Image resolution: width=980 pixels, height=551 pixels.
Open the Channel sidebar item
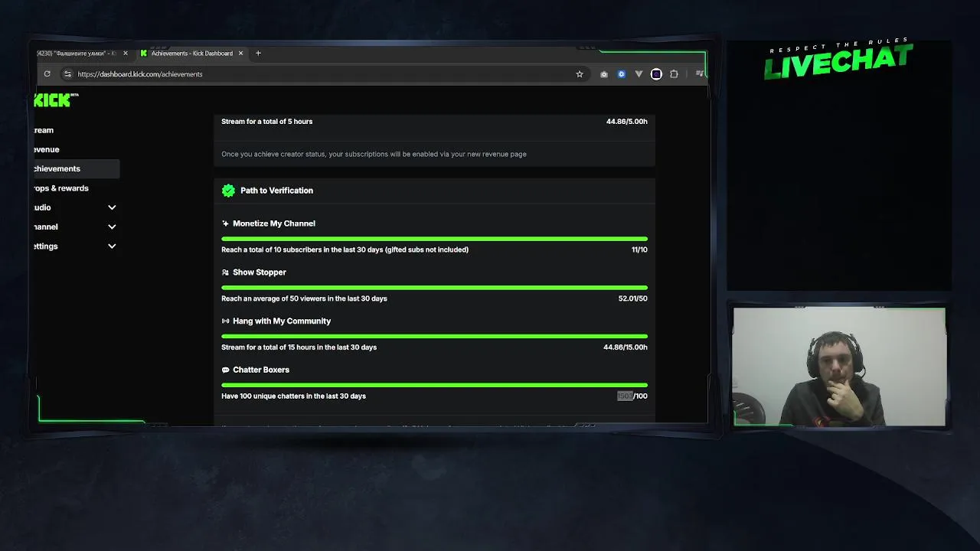[x=45, y=227]
